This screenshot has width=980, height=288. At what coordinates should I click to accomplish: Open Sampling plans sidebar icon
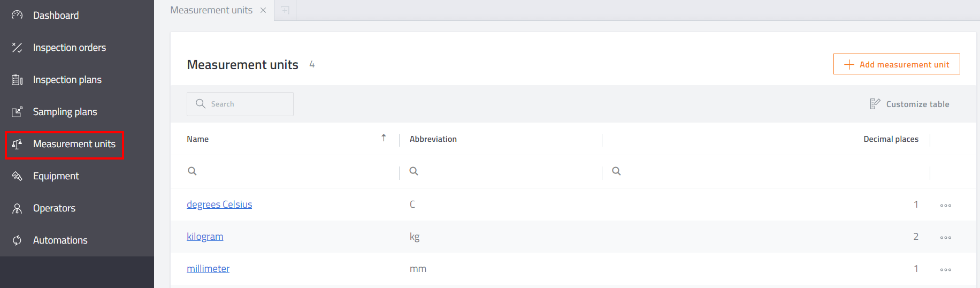click(17, 112)
